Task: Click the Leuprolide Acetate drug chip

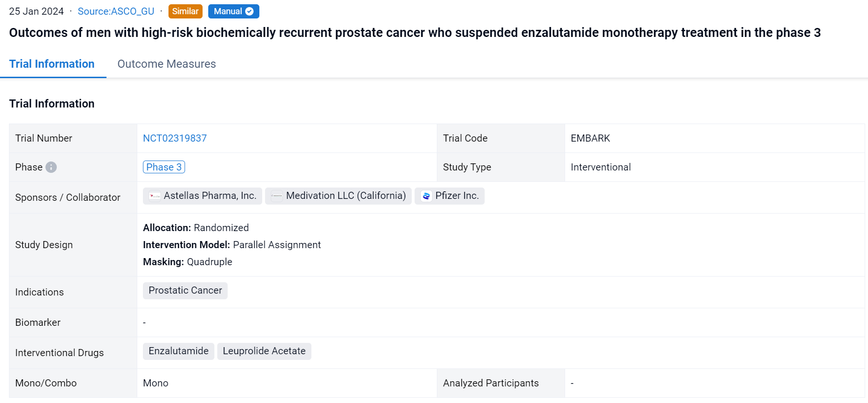Action: tap(264, 351)
